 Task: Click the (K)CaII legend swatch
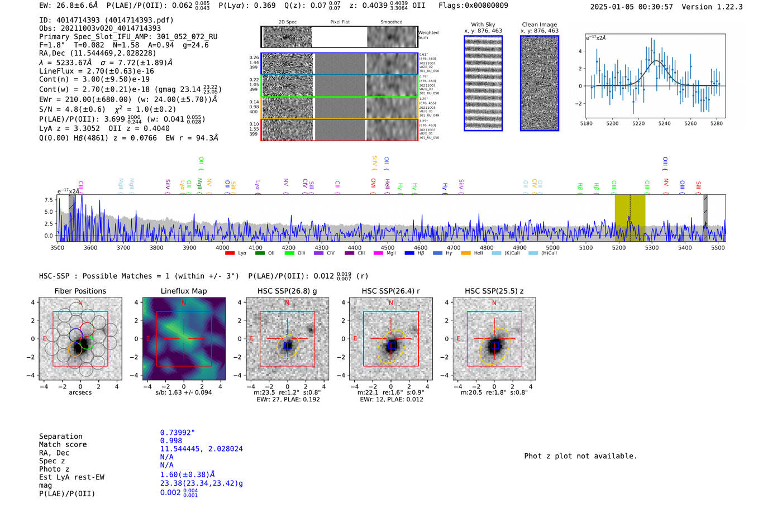[497, 253]
